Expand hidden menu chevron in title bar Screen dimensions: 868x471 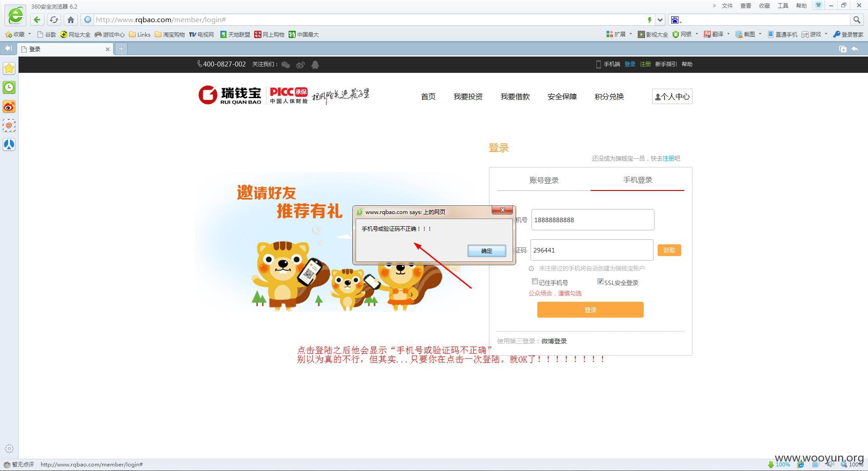coord(714,5)
